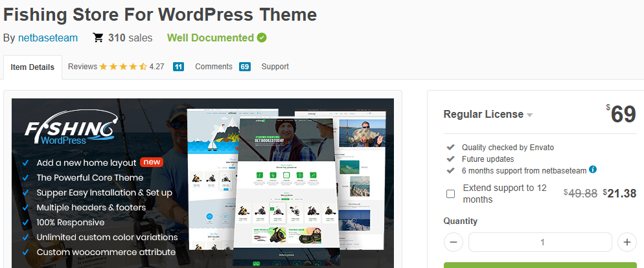Image resolution: width=644 pixels, height=268 pixels.
Task: Click the star rating icons
Action: coord(123,67)
